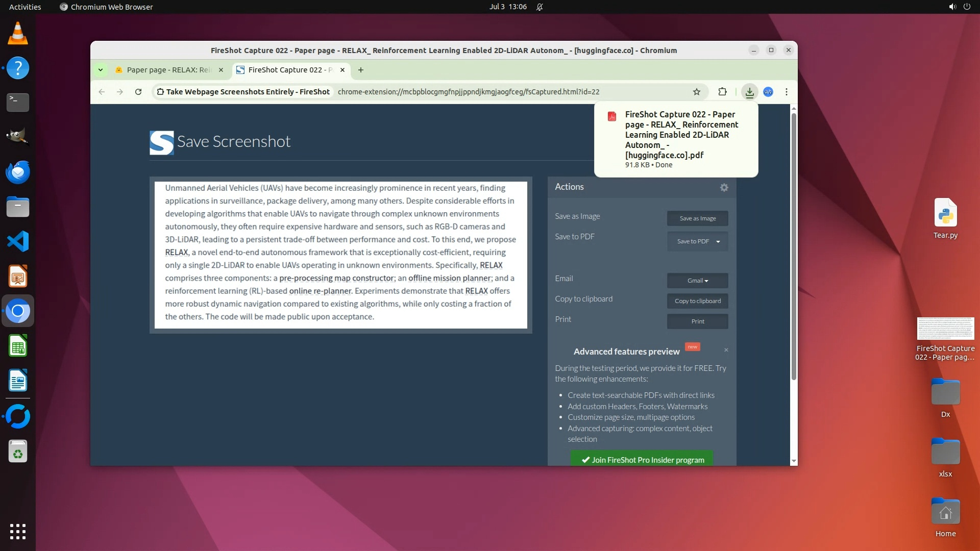Image resolution: width=980 pixels, height=551 pixels.
Task: Click the profile avatar icon
Action: coord(768,92)
